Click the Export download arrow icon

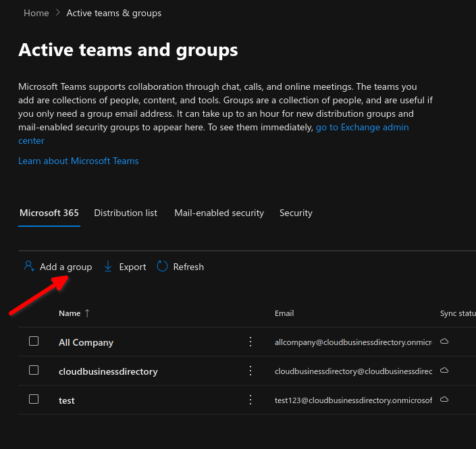click(x=108, y=266)
